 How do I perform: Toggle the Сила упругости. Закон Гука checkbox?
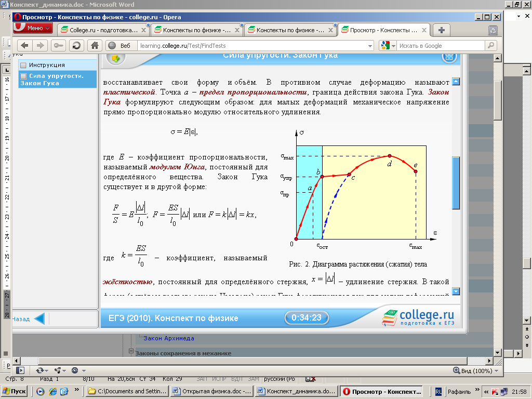pyautogui.click(x=23, y=76)
